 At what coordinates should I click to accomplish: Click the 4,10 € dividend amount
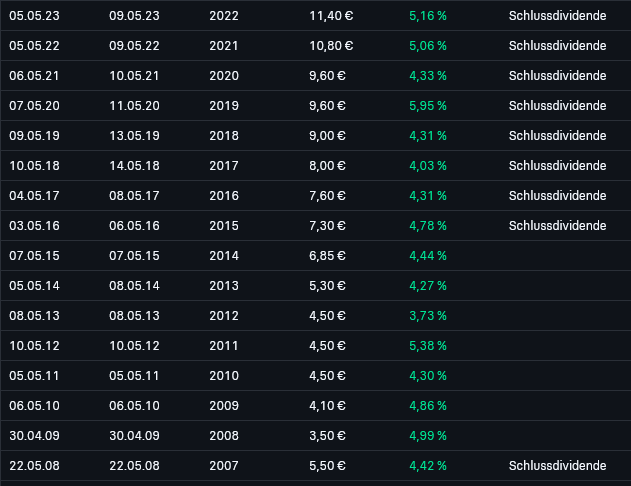(x=327, y=406)
